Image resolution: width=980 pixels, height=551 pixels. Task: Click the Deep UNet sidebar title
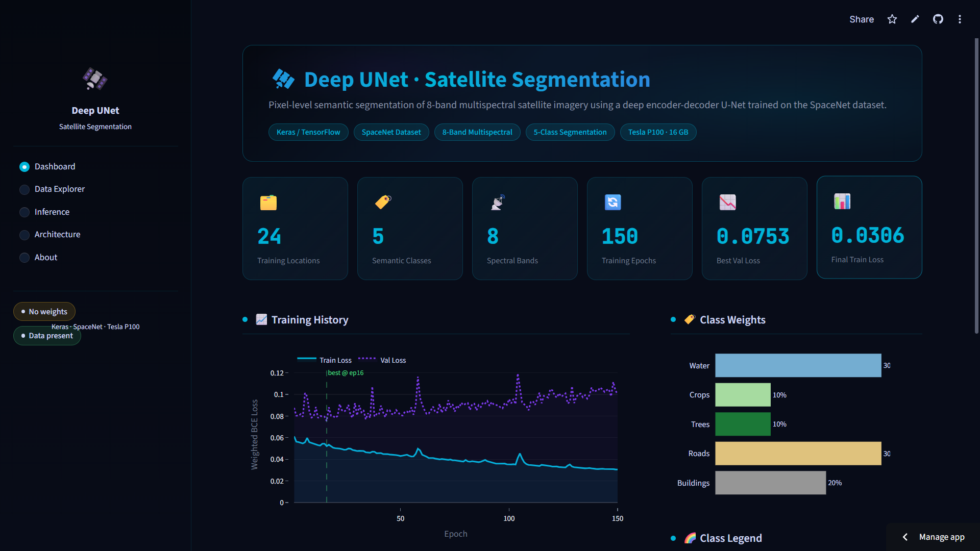(95, 111)
